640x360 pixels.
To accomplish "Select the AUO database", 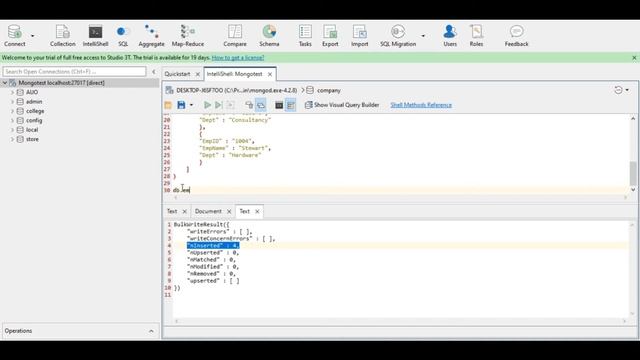I will pos(32,92).
